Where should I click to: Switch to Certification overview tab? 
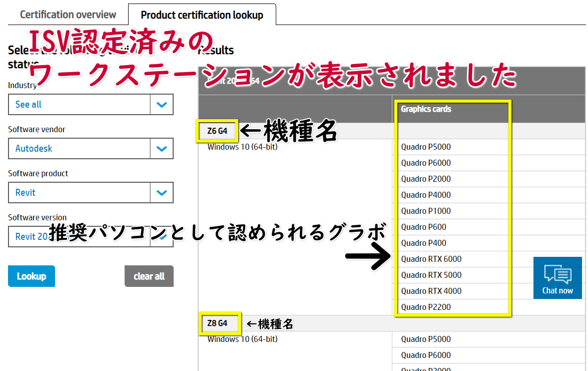pyautogui.click(x=68, y=15)
